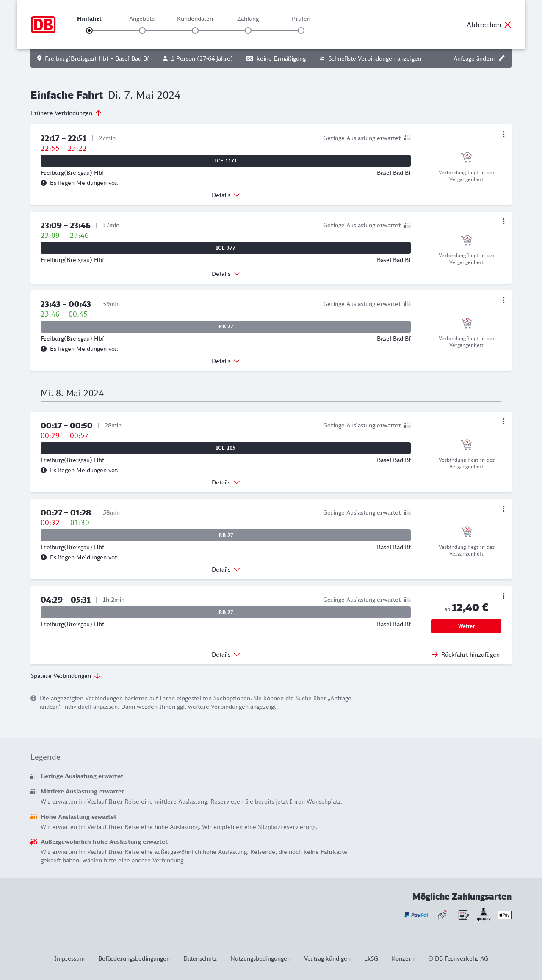The image size is (542, 980).
Task: Select the Zahlung step in progress bar
Action: click(248, 30)
